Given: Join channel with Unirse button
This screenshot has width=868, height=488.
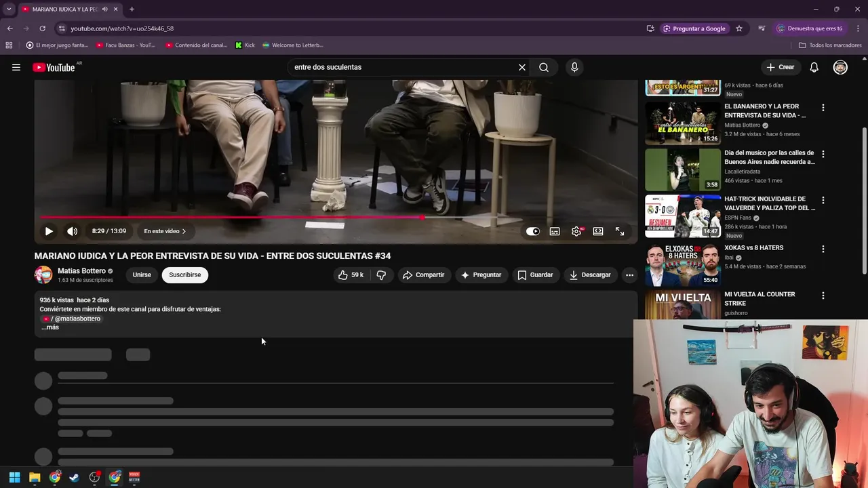Looking at the screenshot, I should (x=142, y=275).
